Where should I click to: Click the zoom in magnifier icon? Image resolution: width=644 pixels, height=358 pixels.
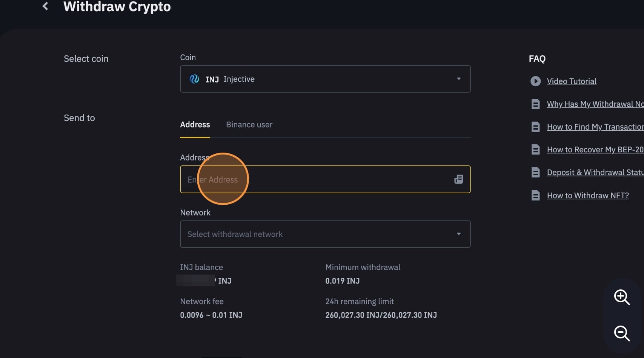(621, 297)
